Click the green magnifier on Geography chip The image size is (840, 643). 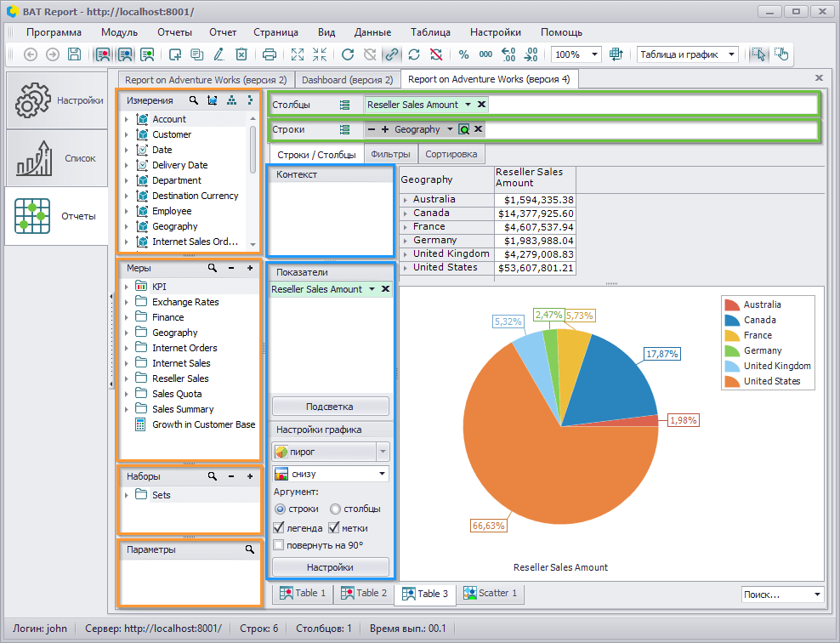[x=464, y=129]
